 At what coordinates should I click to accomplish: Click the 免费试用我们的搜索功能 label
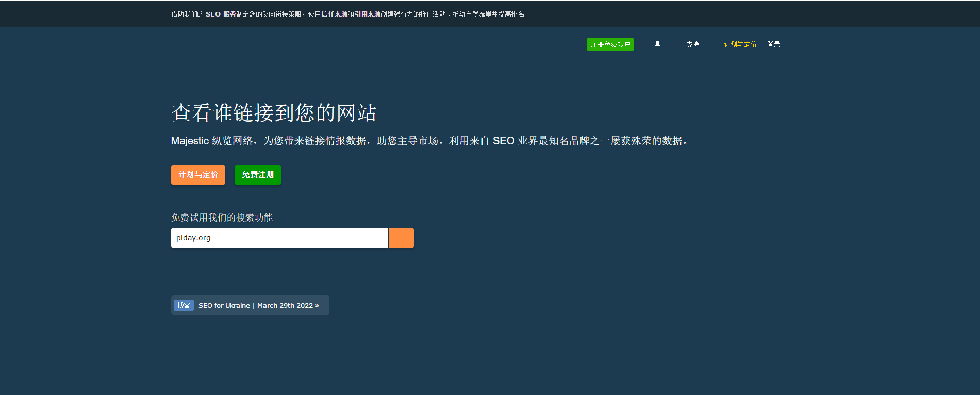(x=222, y=218)
